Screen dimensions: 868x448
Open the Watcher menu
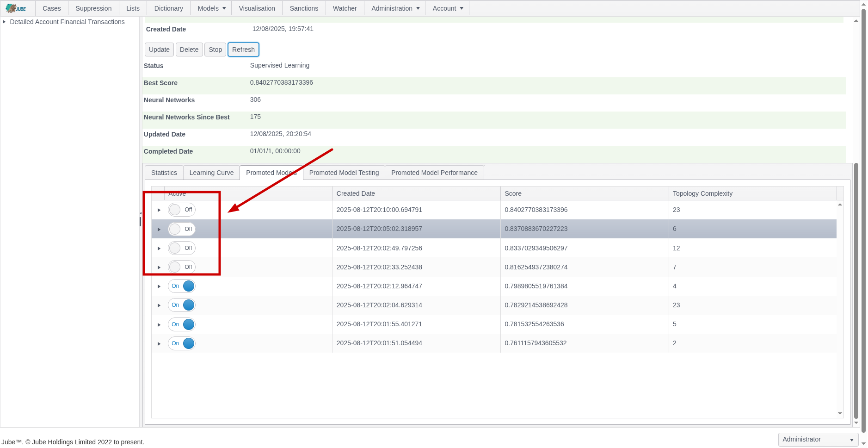[345, 8]
